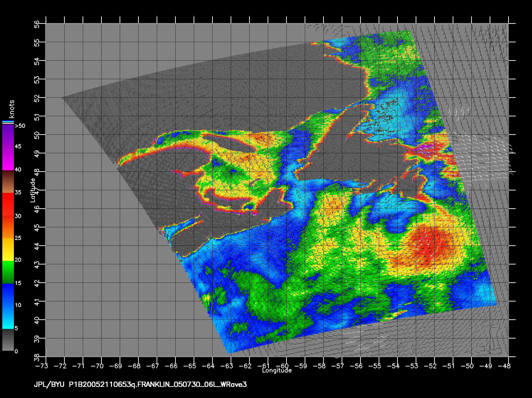Click the latitude tick label 41
The height and width of the screenshot is (398, 532).
37,302
